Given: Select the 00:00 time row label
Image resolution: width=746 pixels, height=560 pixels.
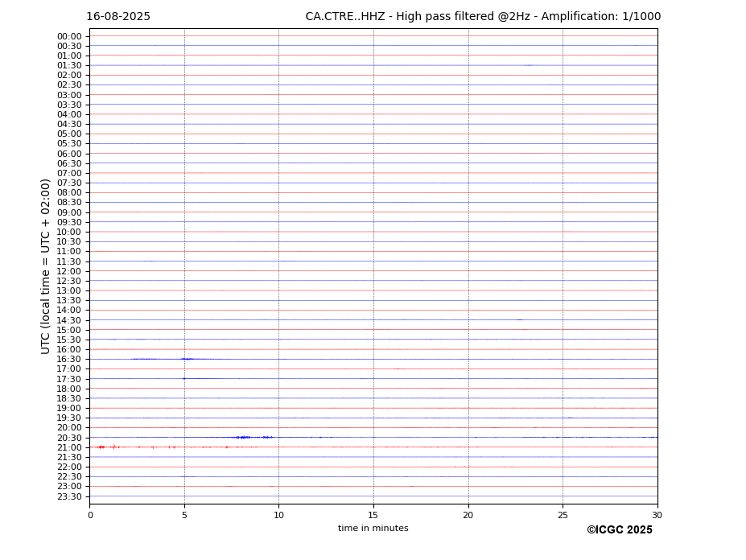Looking at the screenshot, I should (x=69, y=37).
